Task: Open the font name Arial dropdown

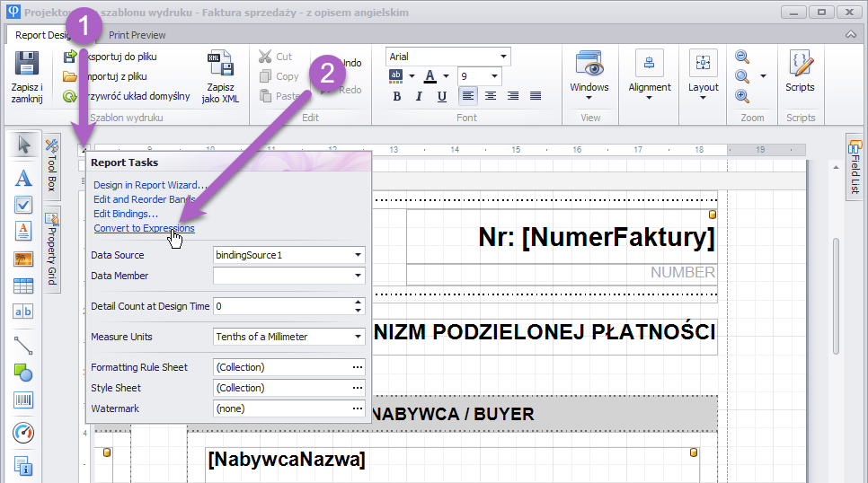Action: tap(503, 57)
